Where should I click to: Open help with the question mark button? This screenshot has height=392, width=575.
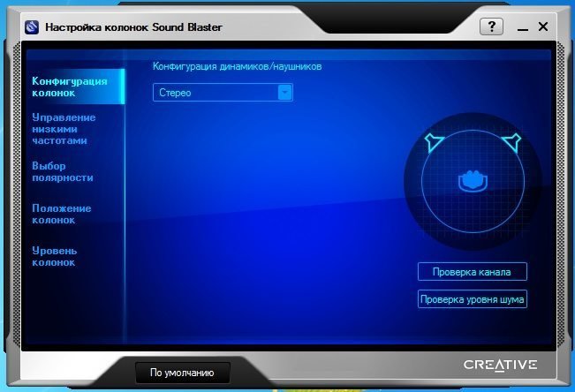(491, 26)
